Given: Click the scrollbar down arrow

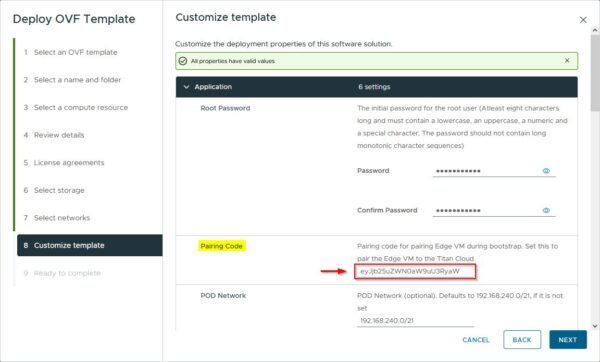Looking at the screenshot, I should (595, 326).
